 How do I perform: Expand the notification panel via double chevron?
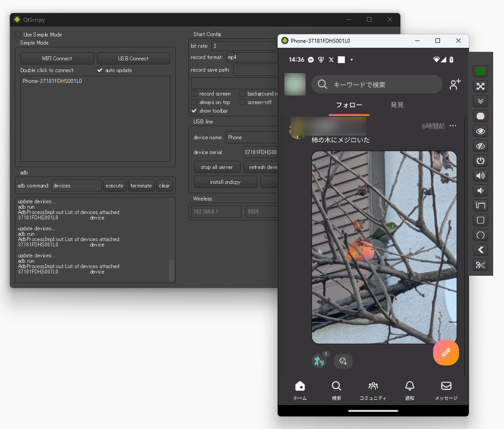pyautogui.click(x=481, y=101)
